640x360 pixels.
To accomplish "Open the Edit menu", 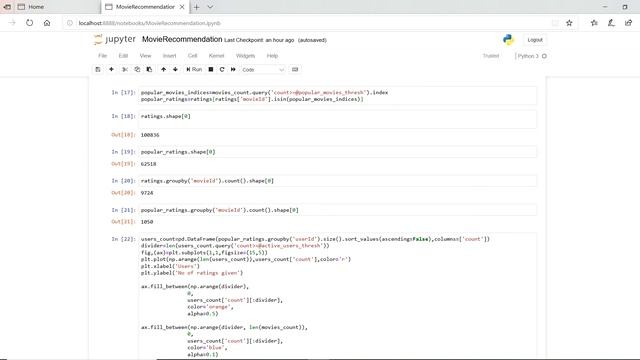I will click(x=123, y=56).
